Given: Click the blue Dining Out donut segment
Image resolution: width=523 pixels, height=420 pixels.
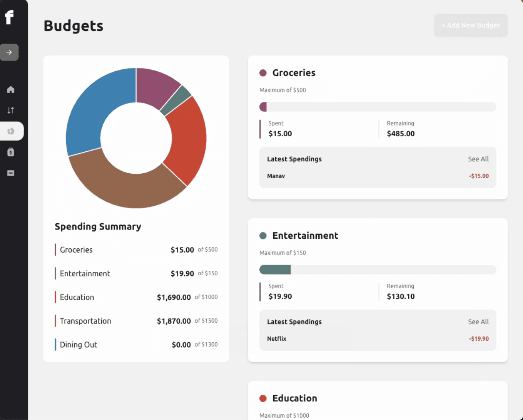Looking at the screenshot, I should coord(92,112).
